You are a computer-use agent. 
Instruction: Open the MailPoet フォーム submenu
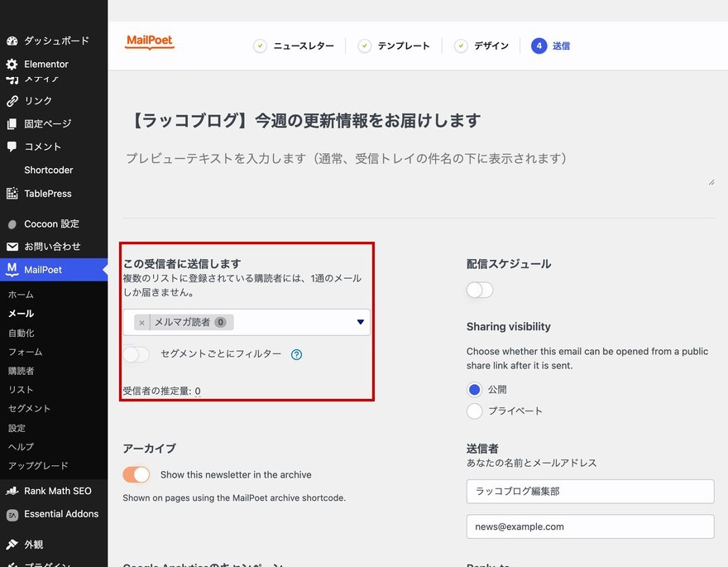coord(25,352)
